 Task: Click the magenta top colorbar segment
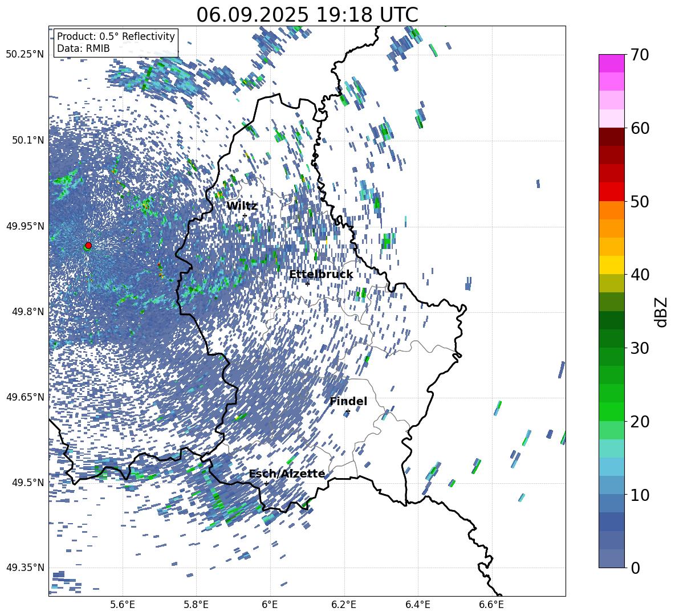(611, 63)
